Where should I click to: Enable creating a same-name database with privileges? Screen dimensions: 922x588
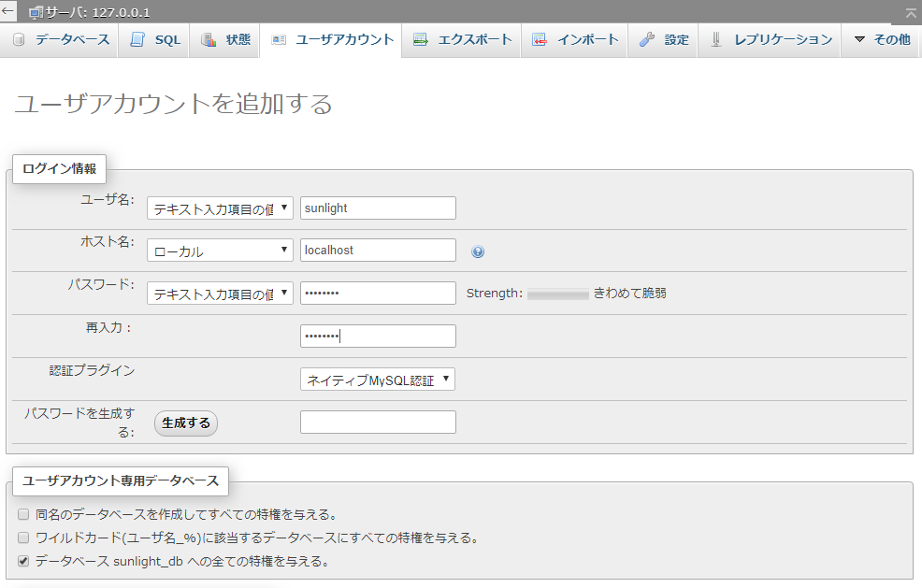click(23, 514)
